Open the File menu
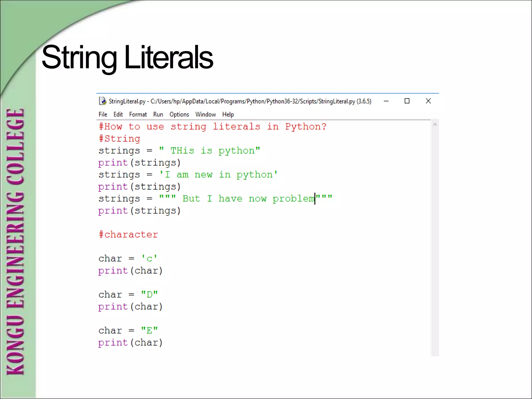 point(103,115)
